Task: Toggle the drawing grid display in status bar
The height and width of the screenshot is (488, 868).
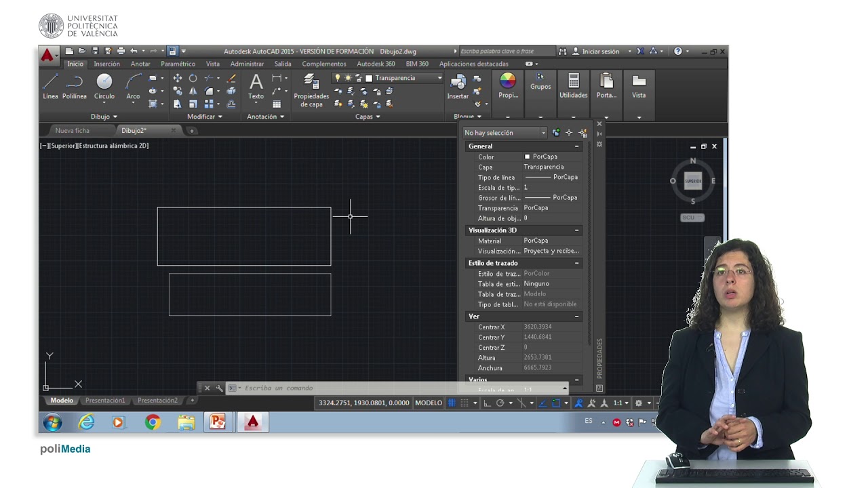Action: click(x=452, y=403)
